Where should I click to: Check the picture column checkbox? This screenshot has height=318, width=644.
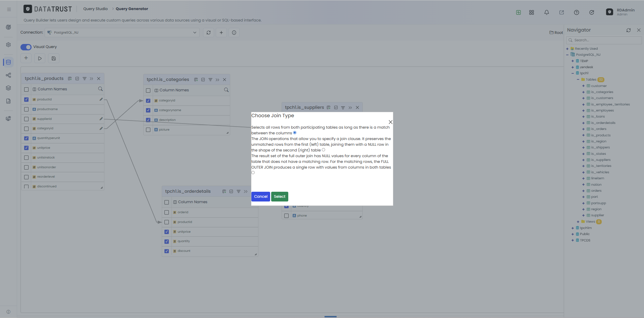click(x=148, y=130)
